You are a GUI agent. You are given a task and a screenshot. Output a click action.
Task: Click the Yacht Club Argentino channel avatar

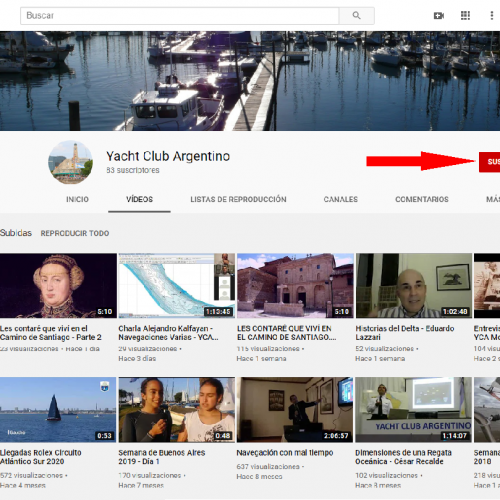click(x=71, y=162)
